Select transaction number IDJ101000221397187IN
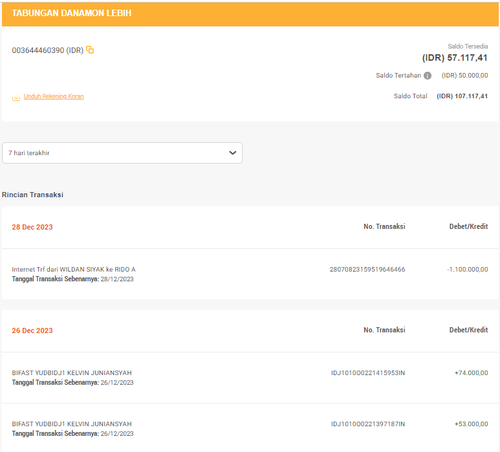500x452 pixels. pyautogui.click(x=368, y=424)
